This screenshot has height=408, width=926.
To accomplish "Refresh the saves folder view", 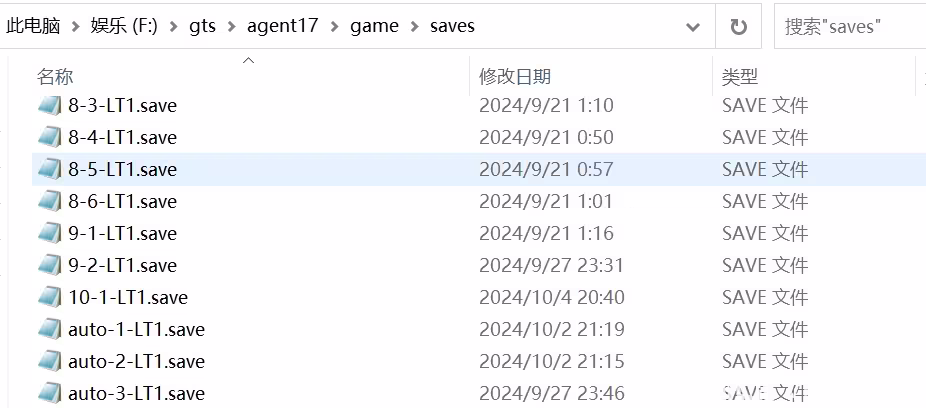I will (738, 27).
